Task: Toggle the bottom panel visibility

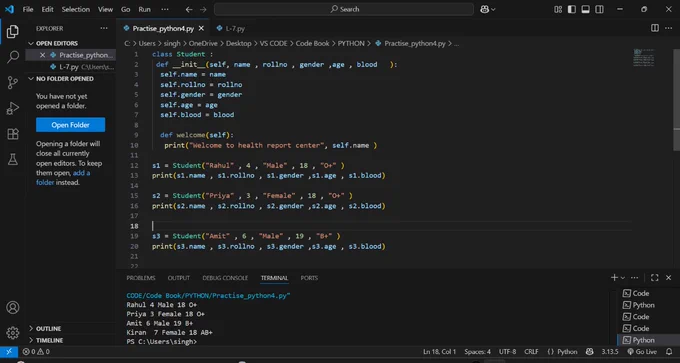Action: click(585, 9)
